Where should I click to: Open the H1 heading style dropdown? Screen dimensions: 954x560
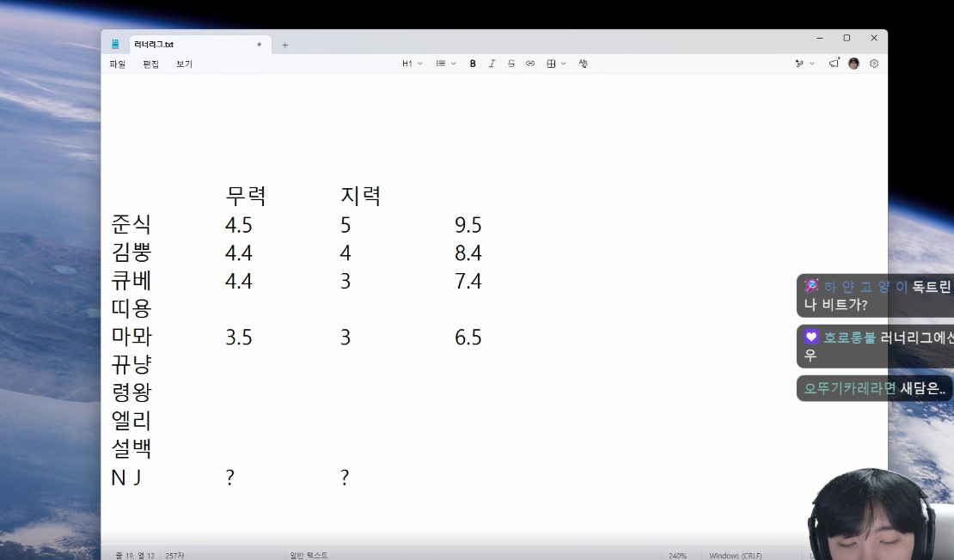(412, 64)
